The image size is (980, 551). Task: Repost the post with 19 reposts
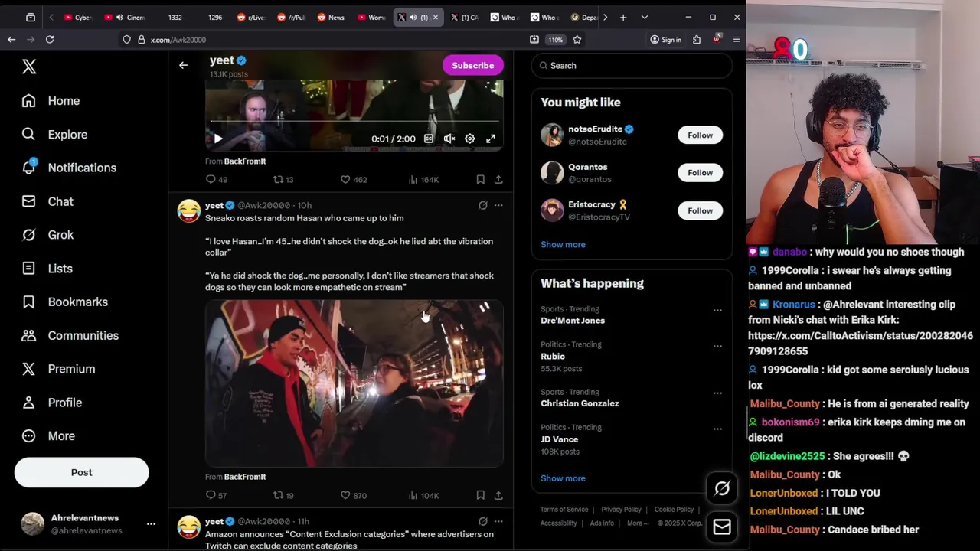coord(283,495)
